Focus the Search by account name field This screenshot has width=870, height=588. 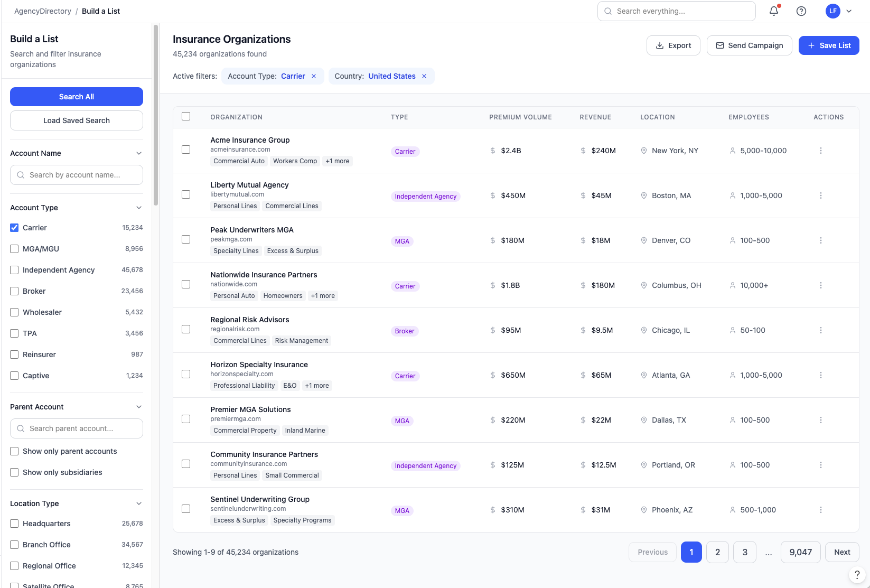(x=77, y=175)
